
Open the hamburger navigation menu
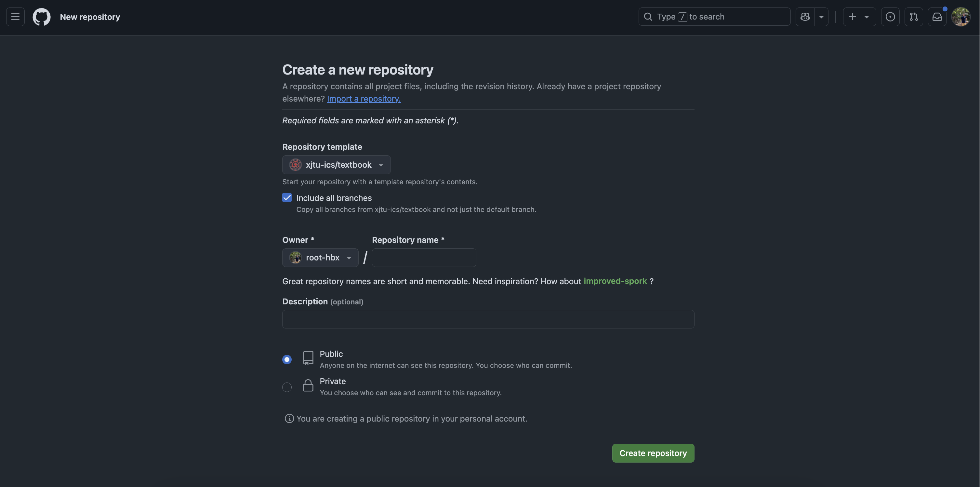(15, 17)
